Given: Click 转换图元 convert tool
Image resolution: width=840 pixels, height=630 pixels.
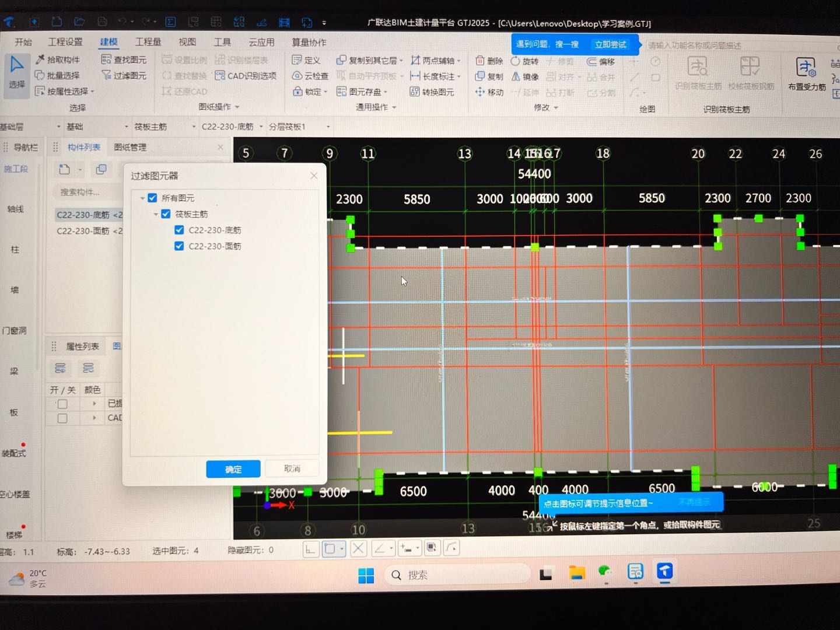Looking at the screenshot, I should pos(432,92).
